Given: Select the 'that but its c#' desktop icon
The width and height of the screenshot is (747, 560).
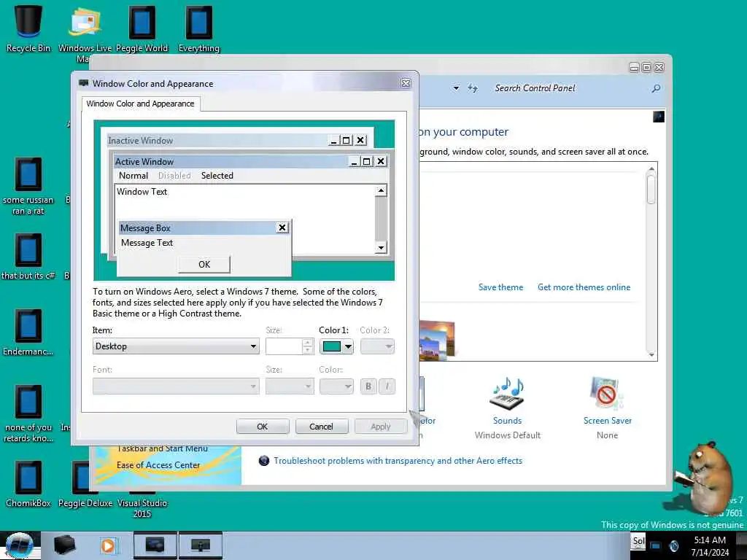Looking at the screenshot, I should [28, 257].
